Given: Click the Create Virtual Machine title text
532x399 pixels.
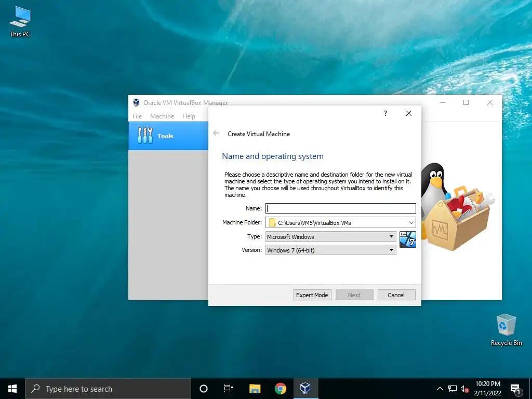Looking at the screenshot, I should [259, 134].
